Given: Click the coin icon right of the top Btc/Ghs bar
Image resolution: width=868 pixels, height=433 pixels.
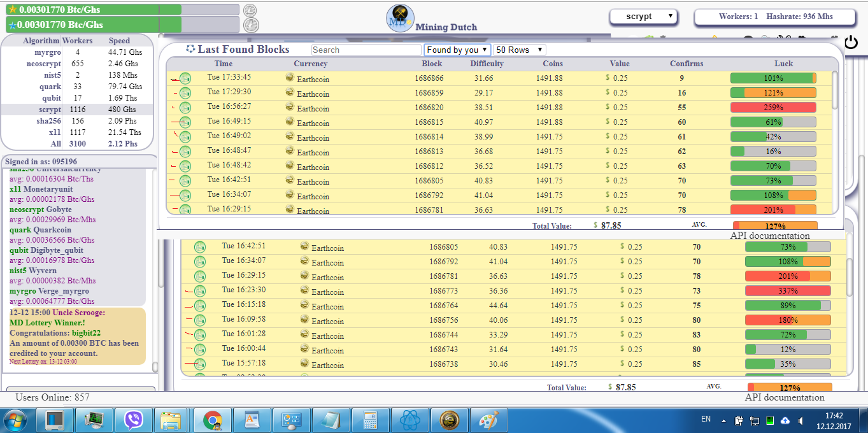Looking at the screenshot, I should point(250,10).
